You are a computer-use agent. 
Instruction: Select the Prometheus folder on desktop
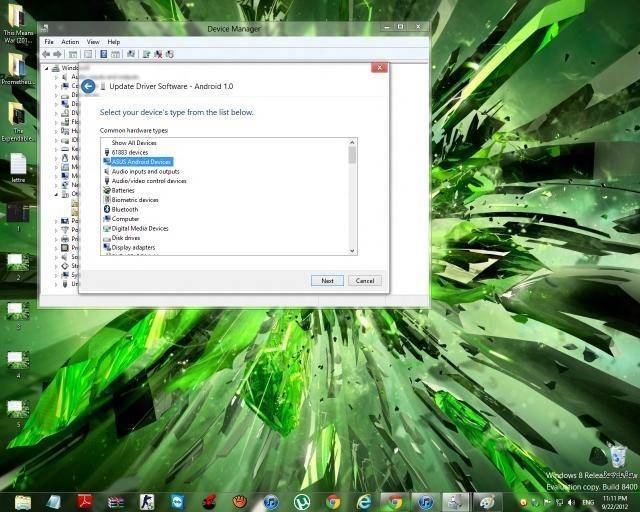pyautogui.click(x=17, y=69)
